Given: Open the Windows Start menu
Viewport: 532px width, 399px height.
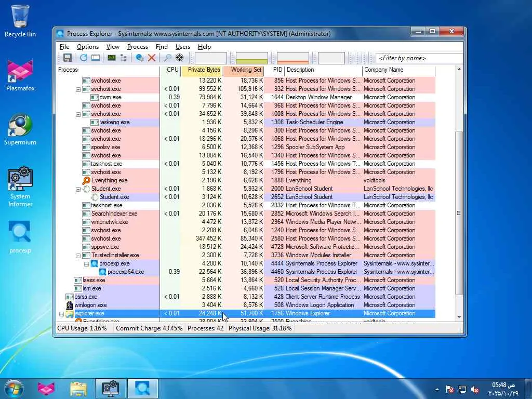Looking at the screenshot, I should tap(14, 389).
